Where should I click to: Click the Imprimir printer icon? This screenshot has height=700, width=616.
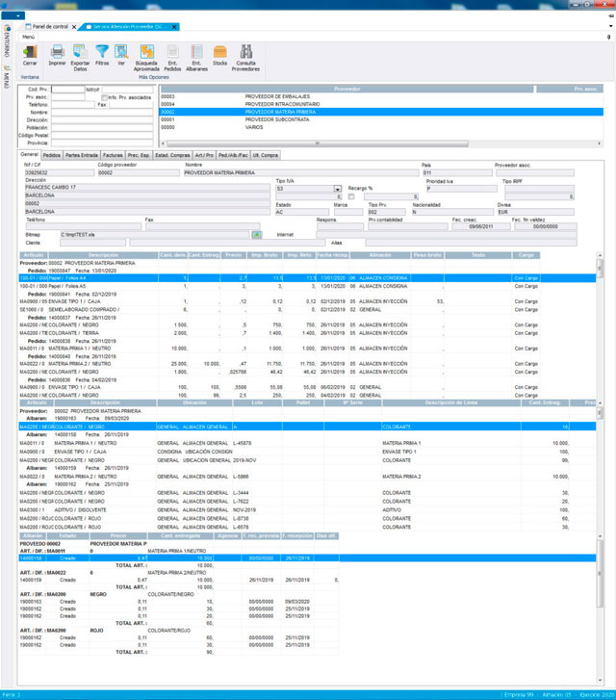[58, 54]
